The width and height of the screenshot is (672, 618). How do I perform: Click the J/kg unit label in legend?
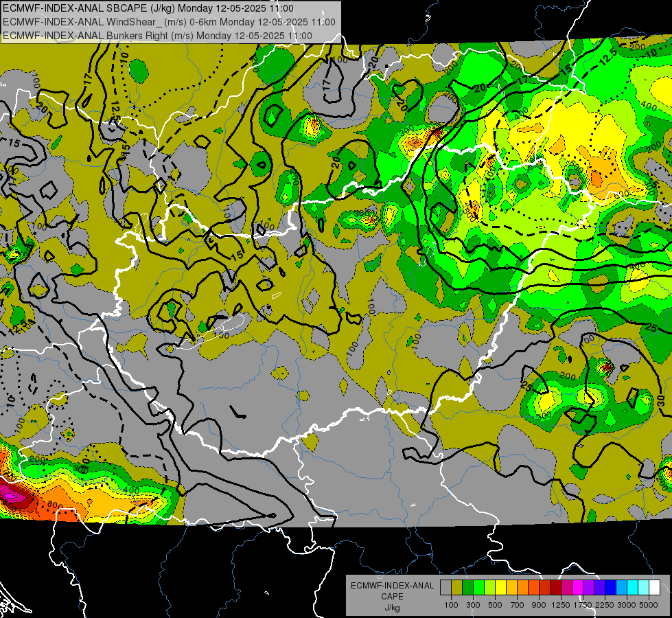392,608
